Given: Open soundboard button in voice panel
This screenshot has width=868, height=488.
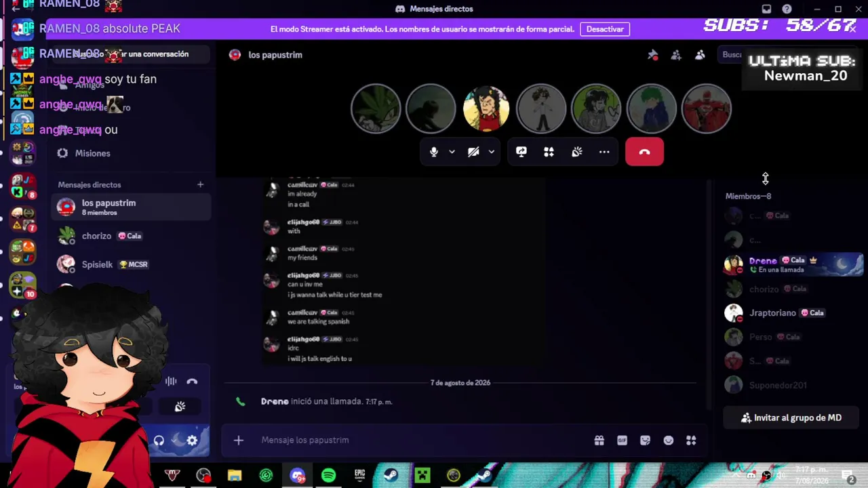Looking at the screenshot, I should click(x=180, y=407).
